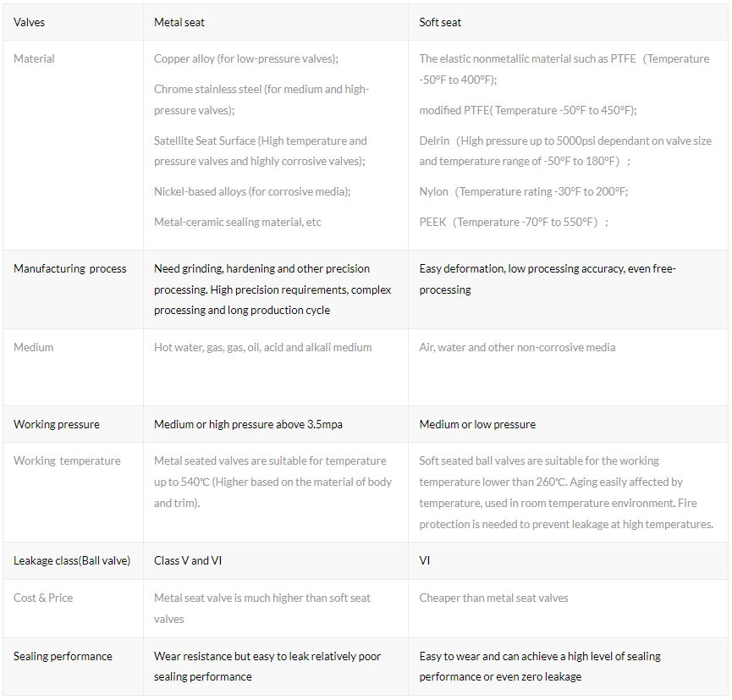This screenshot has height=700, width=732.
Task: Click the Nylon temperature rating text
Action: pos(524,191)
